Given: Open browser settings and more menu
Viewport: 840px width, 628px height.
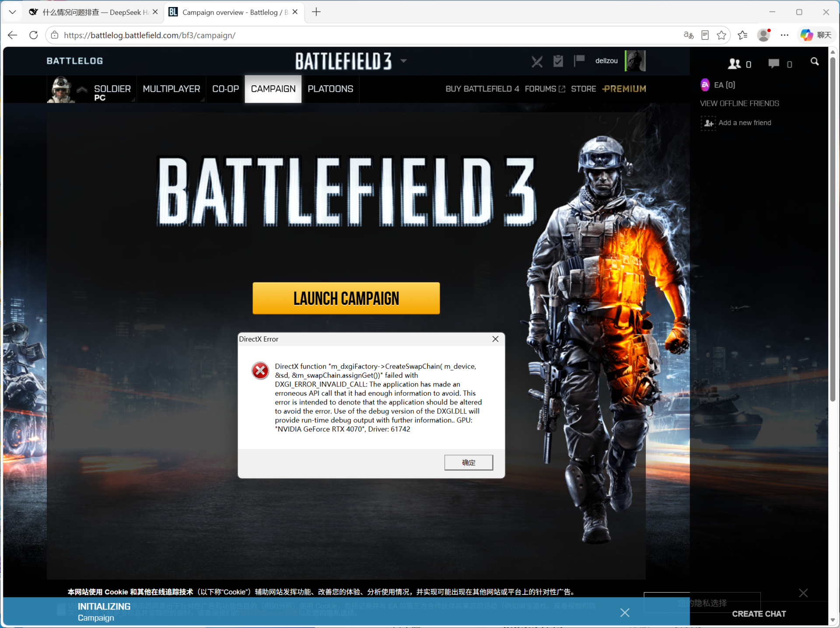Looking at the screenshot, I should 784,35.
